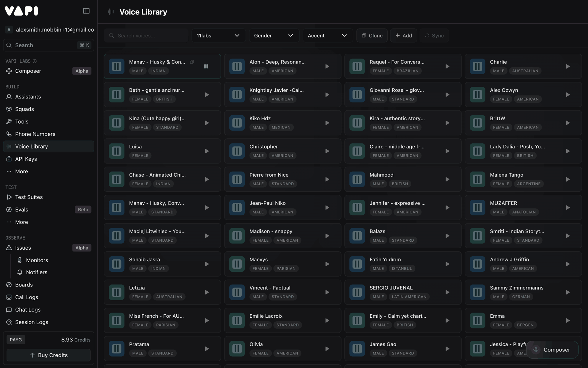The height and width of the screenshot is (368, 588).
Task: Open Composer in the sidebar
Action: tap(49, 71)
